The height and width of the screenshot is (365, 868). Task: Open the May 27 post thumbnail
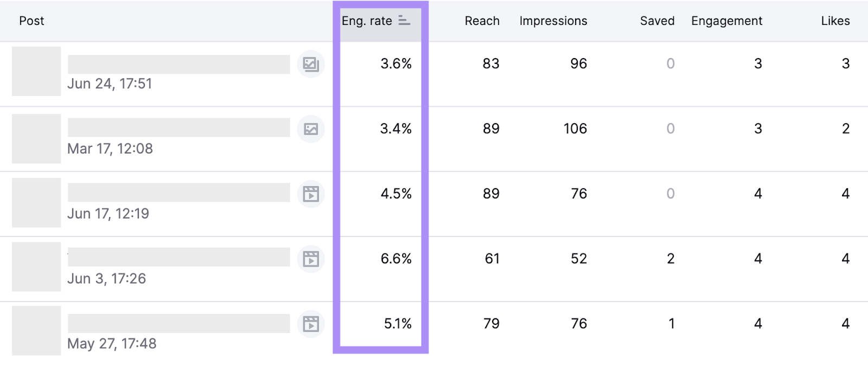pyautogui.click(x=36, y=330)
